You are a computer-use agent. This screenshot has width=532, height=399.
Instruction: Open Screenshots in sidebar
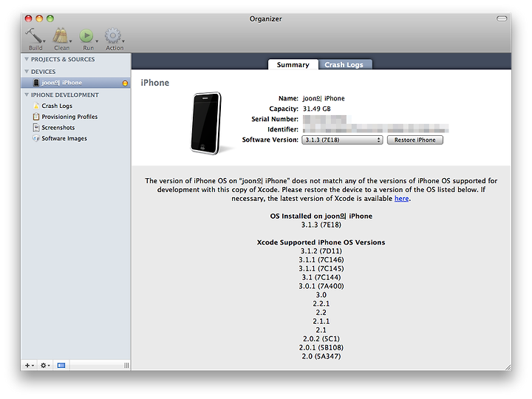58,128
